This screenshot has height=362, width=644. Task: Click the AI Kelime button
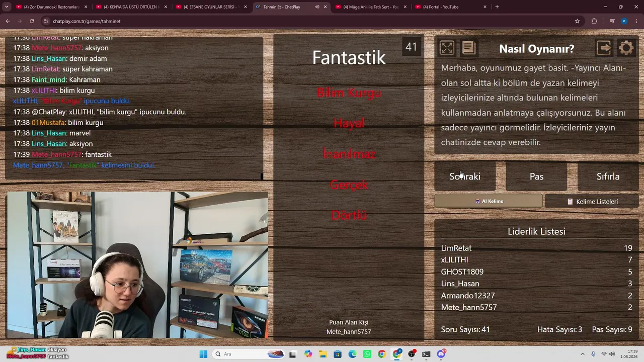click(x=489, y=201)
